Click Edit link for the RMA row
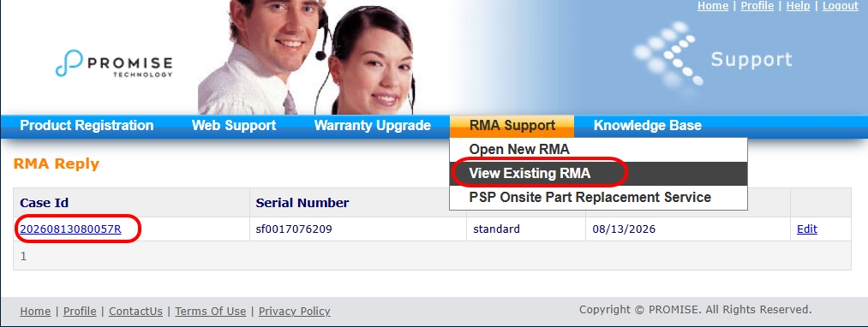The height and width of the screenshot is (327, 868). (x=806, y=229)
